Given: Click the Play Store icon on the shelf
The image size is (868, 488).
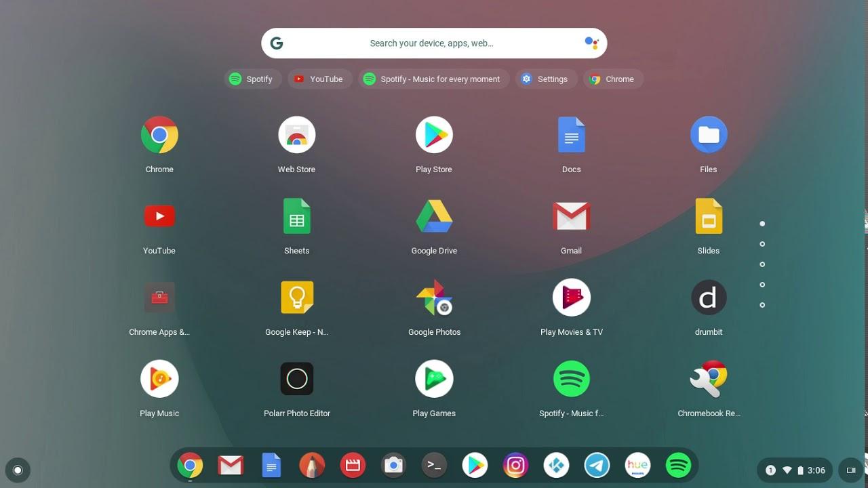Looking at the screenshot, I should click(x=475, y=466).
